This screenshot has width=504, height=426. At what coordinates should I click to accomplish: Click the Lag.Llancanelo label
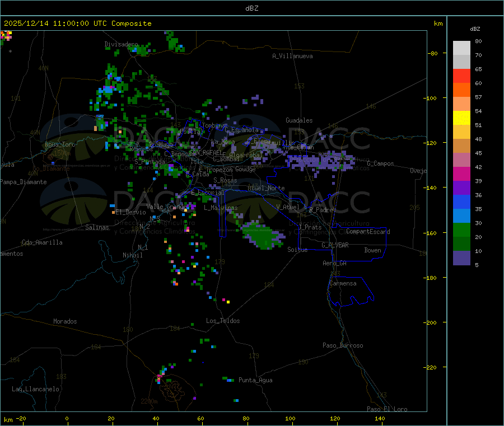pyautogui.click(x=35, y=389)
